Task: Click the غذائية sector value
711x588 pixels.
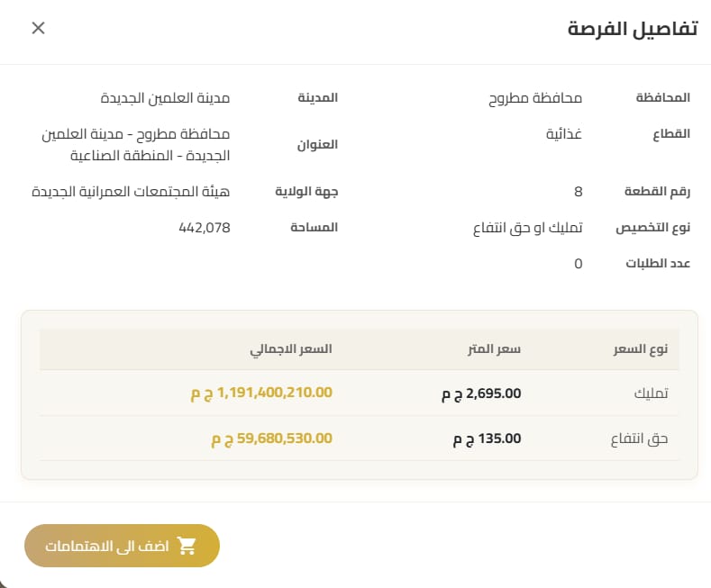Action: (564, 133)
